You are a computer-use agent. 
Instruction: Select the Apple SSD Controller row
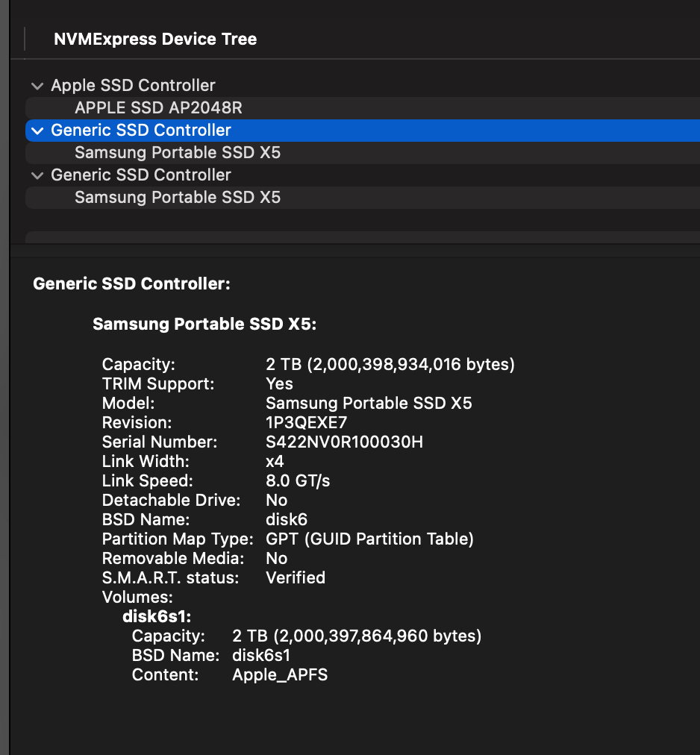point(362,86)
